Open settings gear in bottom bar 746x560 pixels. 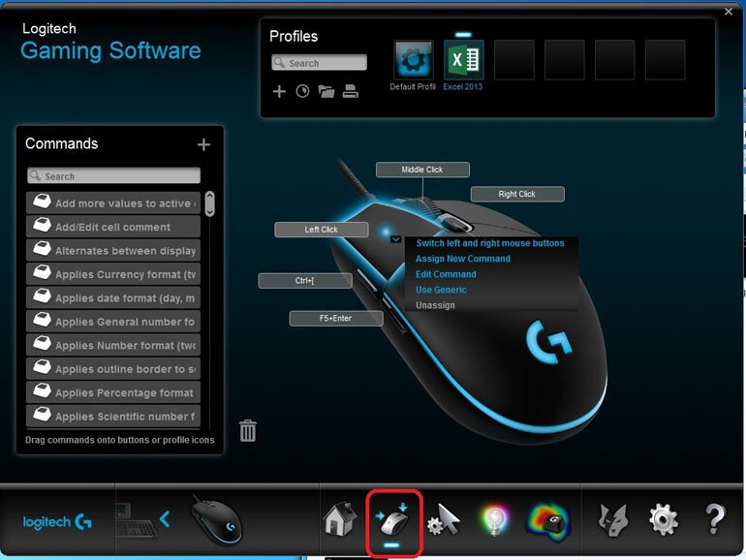tap(664, 520)
